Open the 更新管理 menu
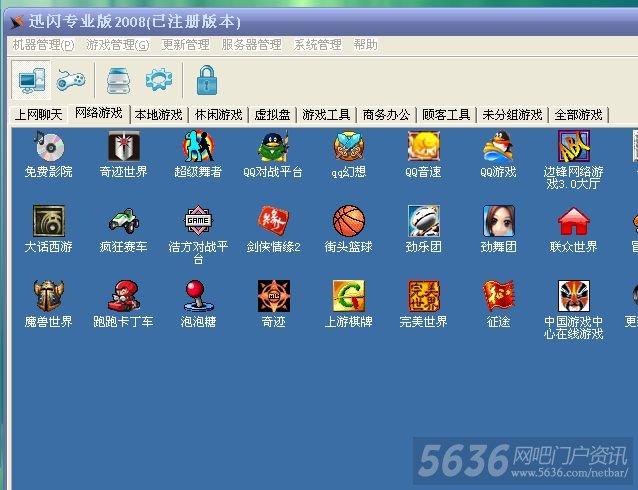638x490 pixels. 186,44
